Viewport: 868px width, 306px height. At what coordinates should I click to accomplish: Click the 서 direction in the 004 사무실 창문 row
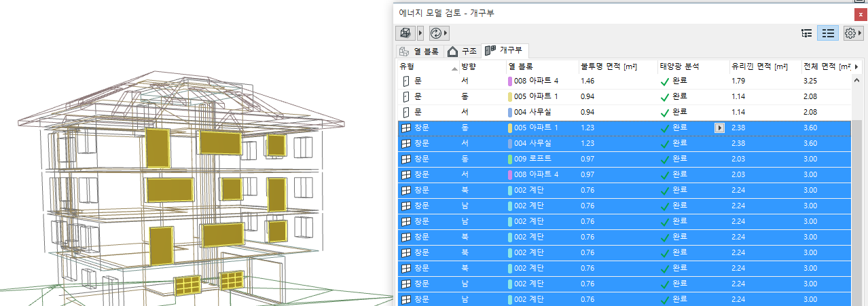[465, 143]
